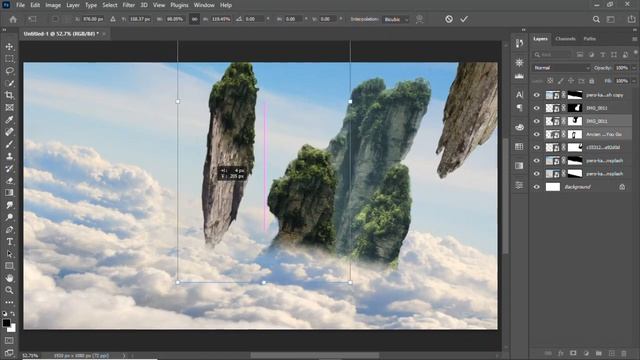640x360 pixels.
Task: Click the swap foreground/background colors arrow
Action: (x=13, y=314)
